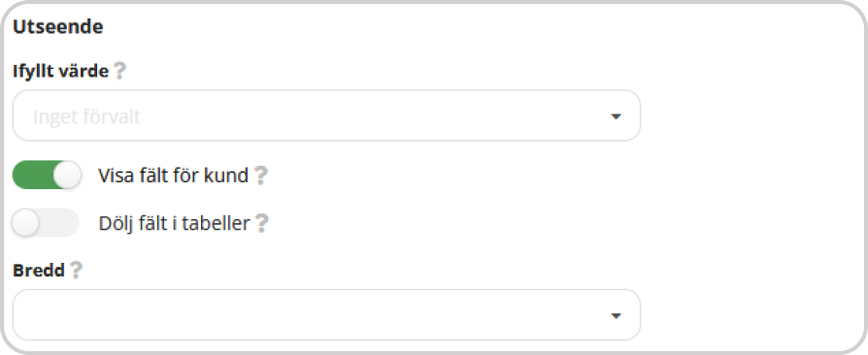Image resolution: width=868 pixels, height=355 pixels.
Task: Open help icon beside Ifyllt värde
Action: coord(119,71)
